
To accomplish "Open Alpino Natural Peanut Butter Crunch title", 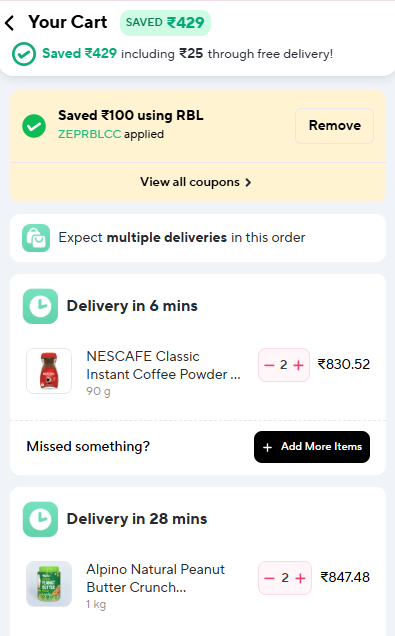I will tap(155, 578).
